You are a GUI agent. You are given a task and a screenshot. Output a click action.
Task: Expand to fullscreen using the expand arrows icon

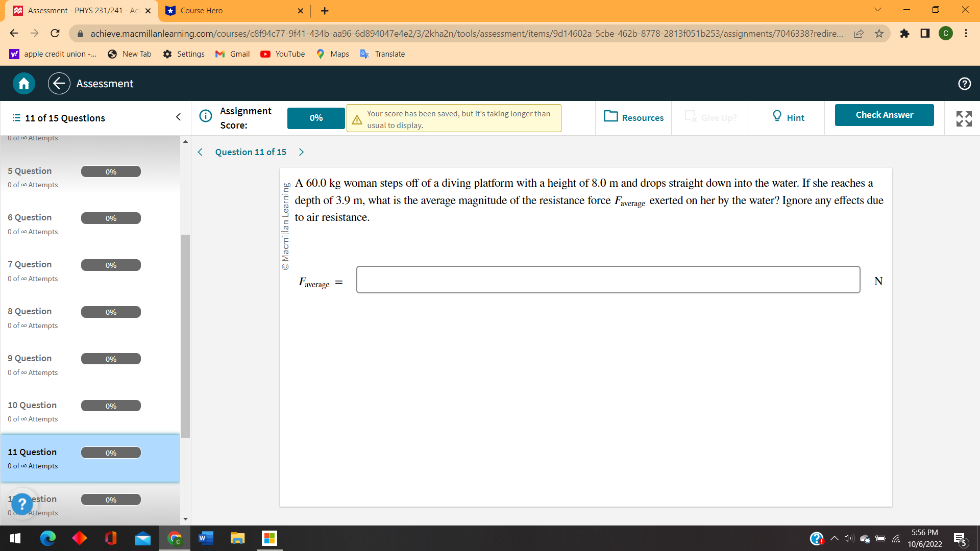pyautogui.click(x=964, y=118)
